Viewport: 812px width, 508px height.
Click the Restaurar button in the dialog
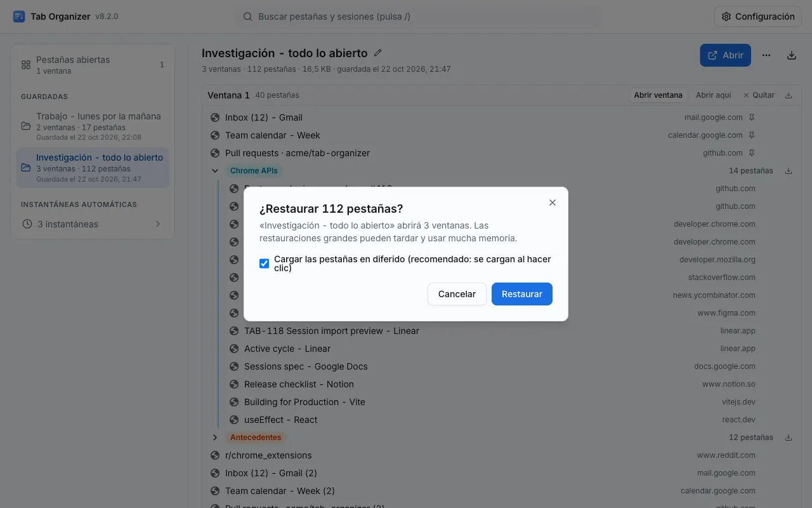pyautogui.click(x=521, y=294)
